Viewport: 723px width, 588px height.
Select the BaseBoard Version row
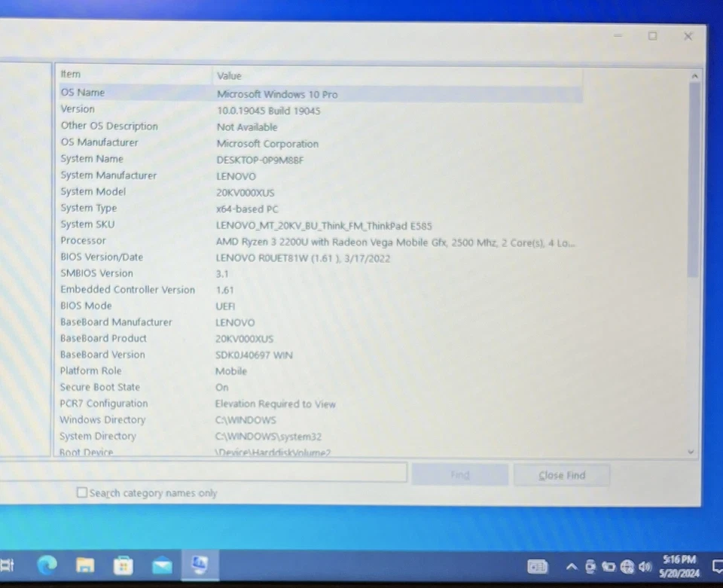pos(321,355)
